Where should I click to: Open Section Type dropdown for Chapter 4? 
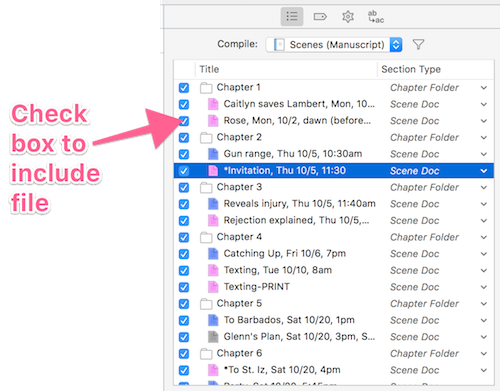(x=484, y=237)
